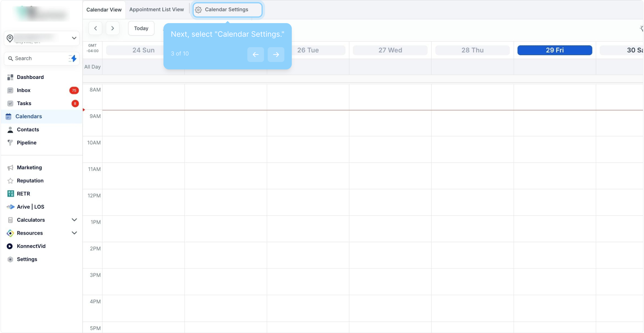Image resolution: width=644 pixels, height=333 pixels.
Task: Click the Pipeline funnel icon
Action: point(10,142)
